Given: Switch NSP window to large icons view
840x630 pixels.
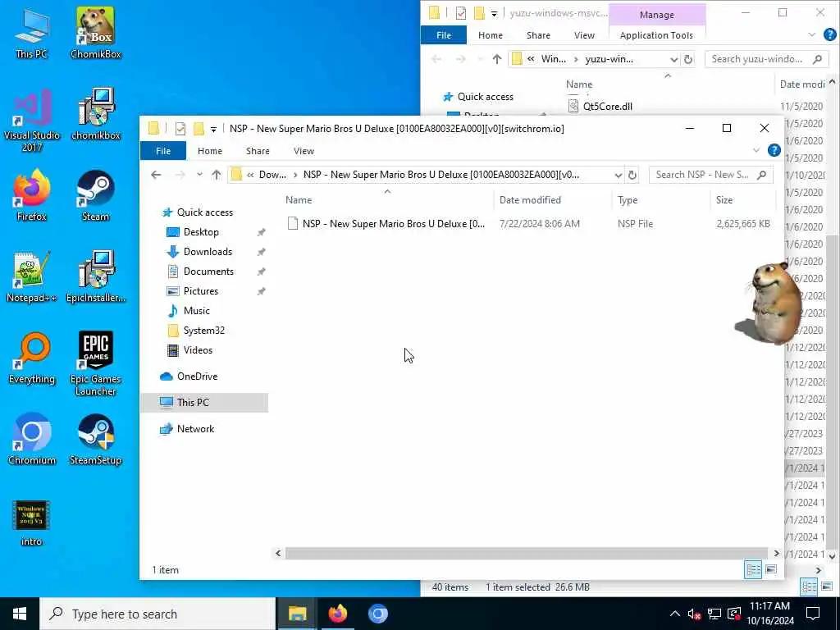Looking at the screenshot, I should [771, 569].
